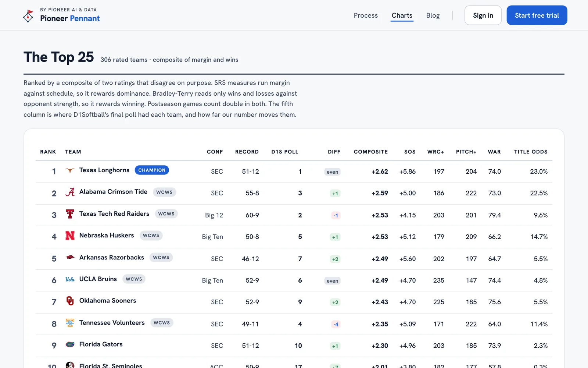The height and width of the screenshot is (368, 588).
Task: Click the D1S POLL column header
Action: click(285, 152)
